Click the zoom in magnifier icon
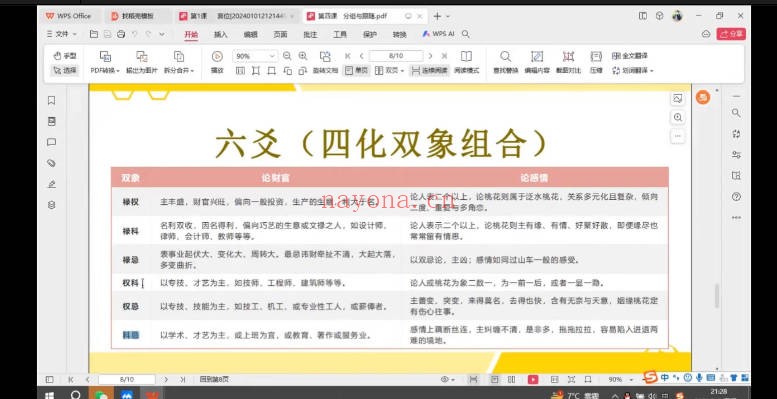Image resolution: width=777 pixels, height=399 pixels. [x=303, y=56]
